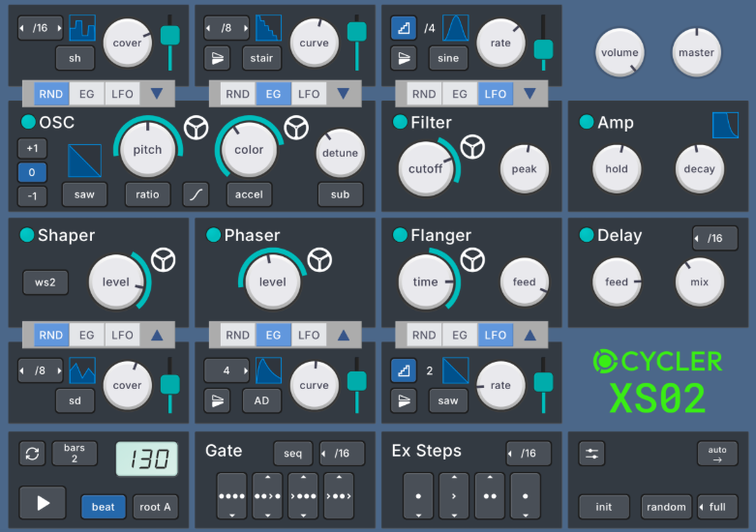Open the Delay /16 time division selector

(x=714, y=238)
